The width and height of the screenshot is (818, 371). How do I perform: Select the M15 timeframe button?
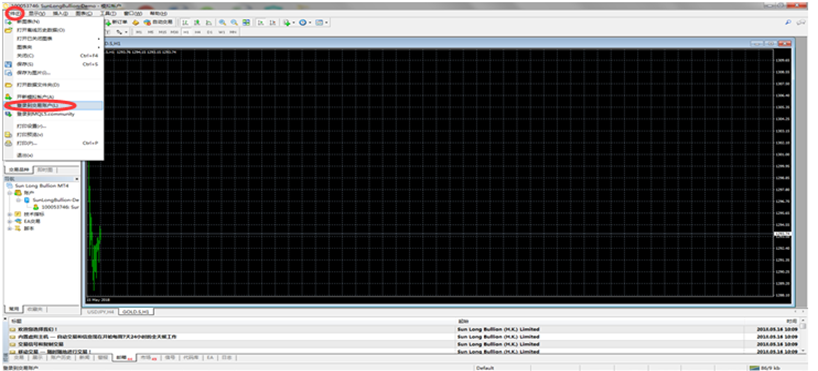[x=162, y=32]
